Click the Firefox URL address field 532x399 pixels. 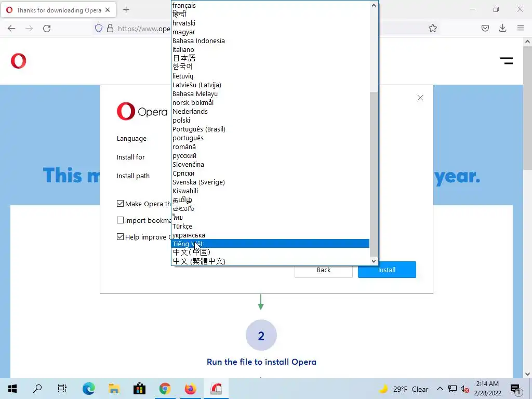point(143,29)
